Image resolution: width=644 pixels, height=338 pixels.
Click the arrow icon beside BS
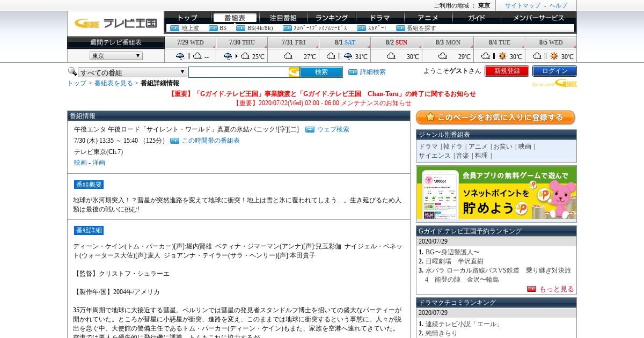pyautogui.click(x=213, y=28)
